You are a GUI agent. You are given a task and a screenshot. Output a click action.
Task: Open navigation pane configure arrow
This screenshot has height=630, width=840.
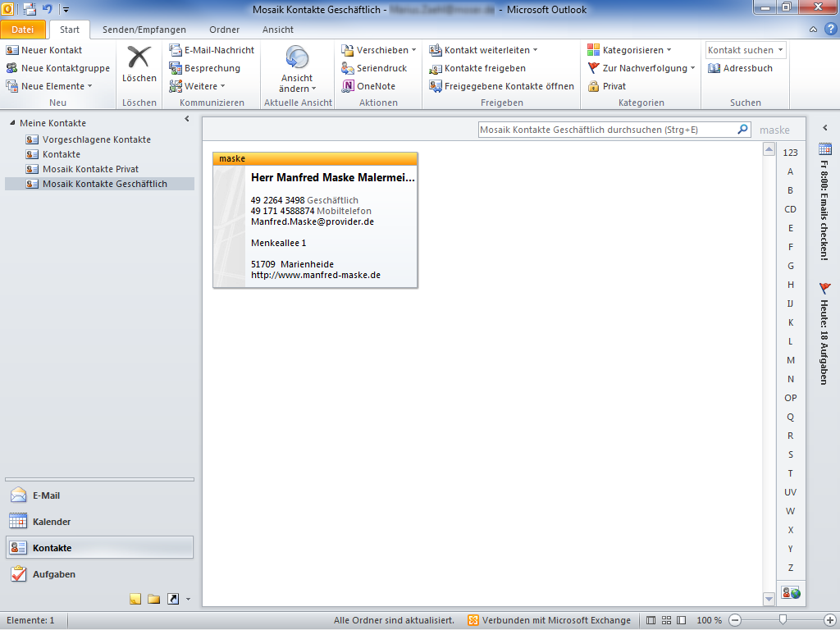click(188, 599)
